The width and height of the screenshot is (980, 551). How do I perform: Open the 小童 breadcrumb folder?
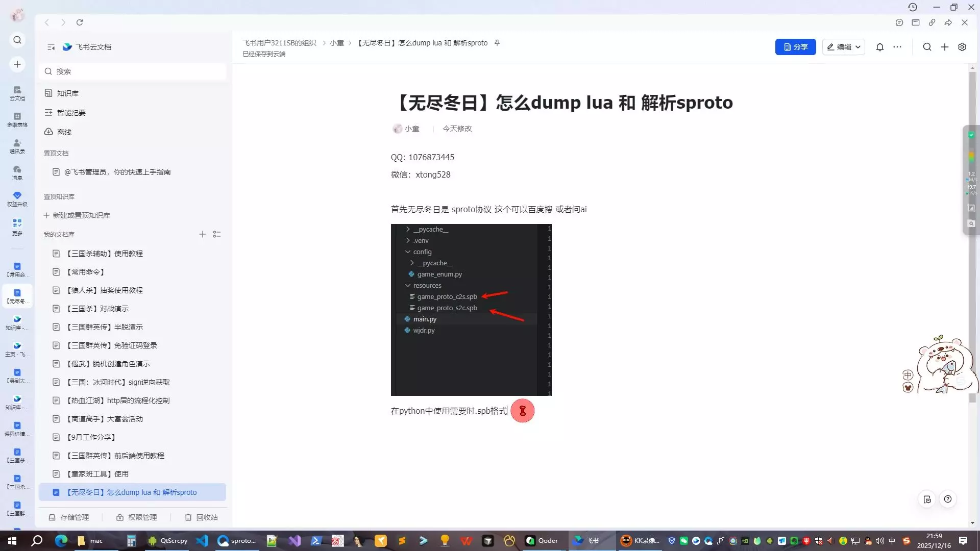(x=337, y=43)
